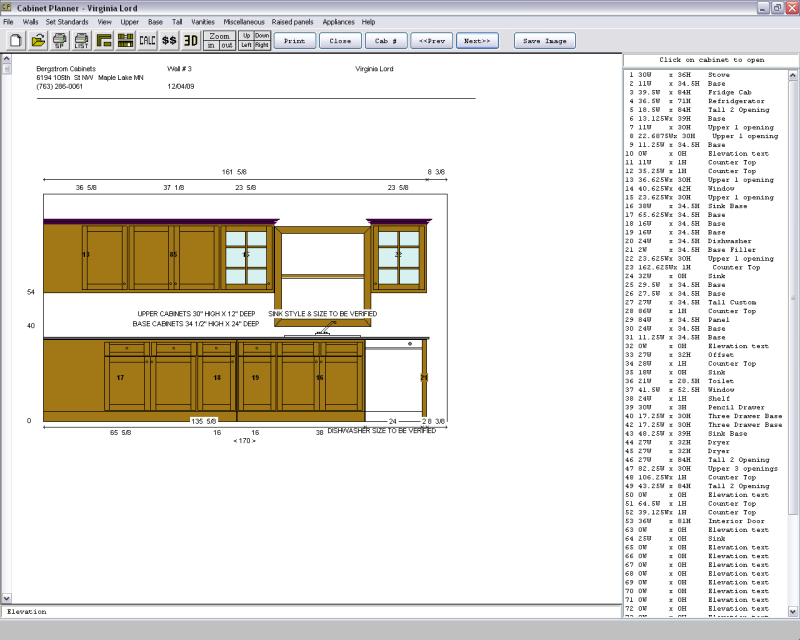This screenshot has width=800, height=640.
Task: Click drawing area's scroll up arrow
Action: (6, 59)
